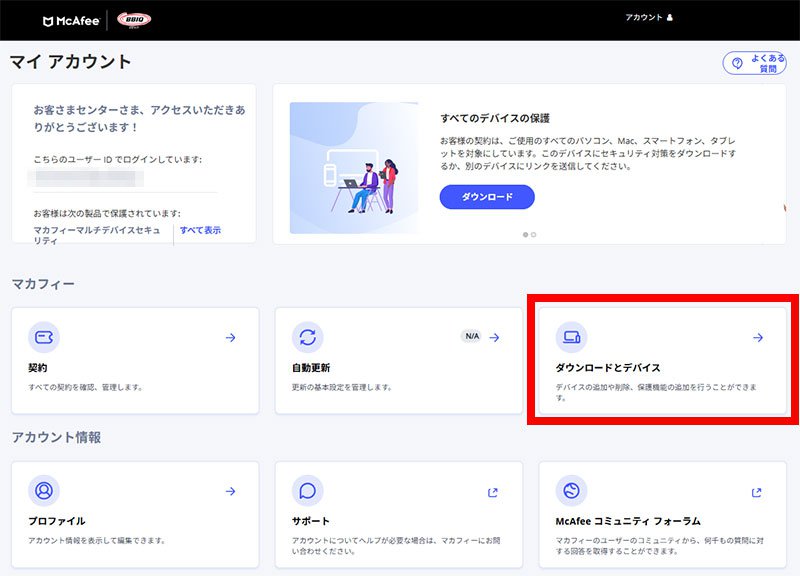800x576 pixels.
Task: Click the すべて表示 link
Action: tap(200, 230)
